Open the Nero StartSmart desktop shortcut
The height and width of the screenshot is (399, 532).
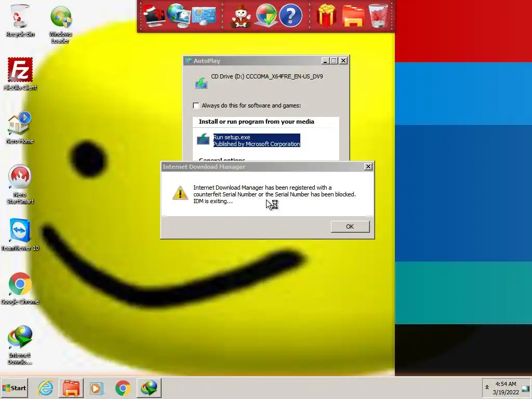[20, 184]
